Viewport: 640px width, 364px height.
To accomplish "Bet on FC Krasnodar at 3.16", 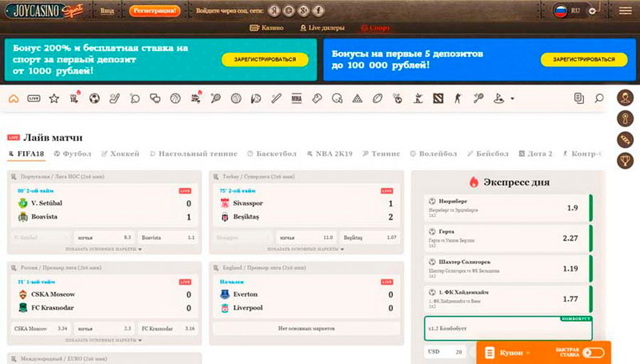I will 168,329.
